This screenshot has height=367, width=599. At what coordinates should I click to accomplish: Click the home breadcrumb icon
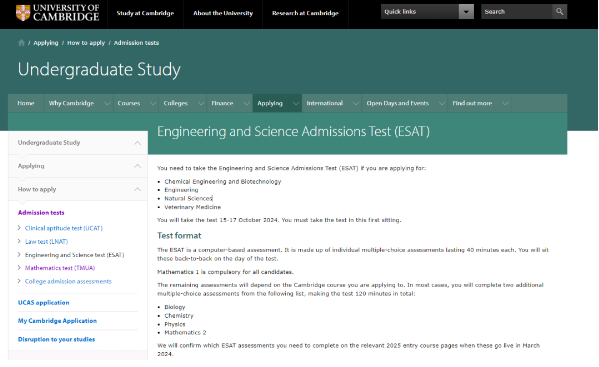(x=21, y=43)
